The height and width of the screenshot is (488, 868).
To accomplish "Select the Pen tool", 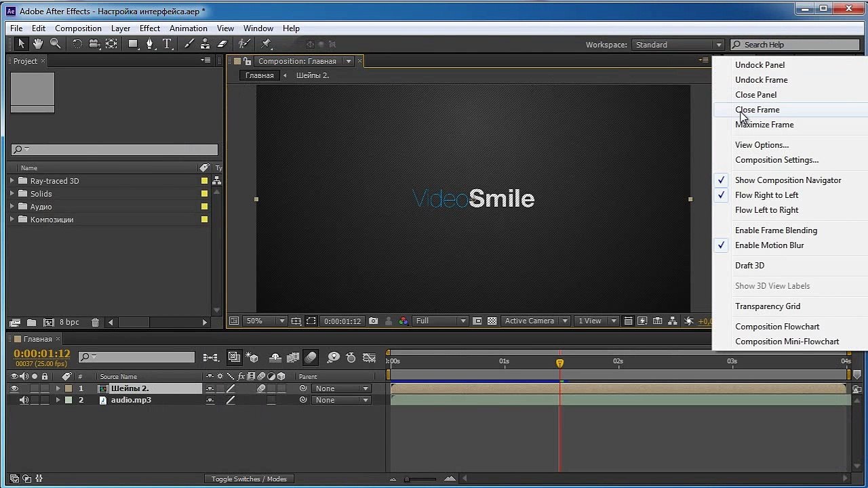I will click(x=151, y=44).
